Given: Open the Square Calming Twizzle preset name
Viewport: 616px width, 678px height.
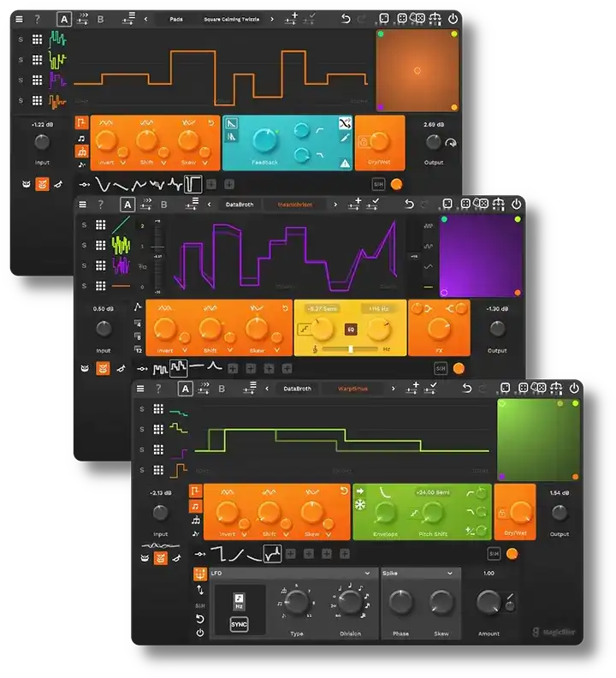Looking at the screenshot, I should tap(232, 19).
